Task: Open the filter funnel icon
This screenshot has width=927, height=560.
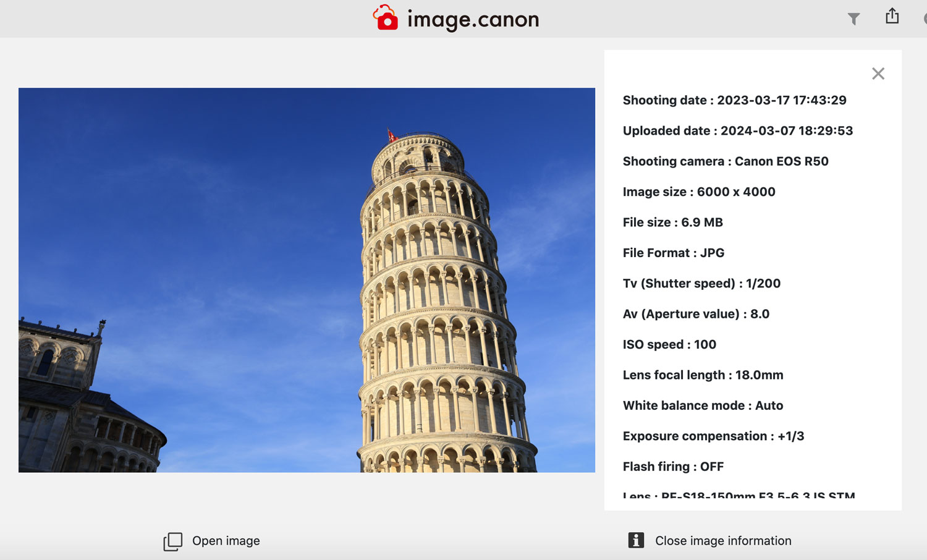Action: tap(853, 19)
